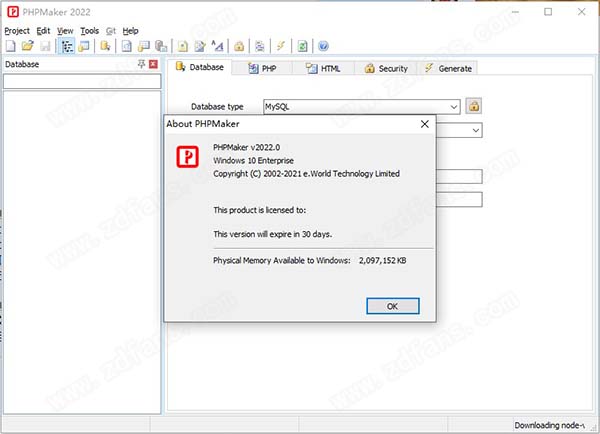This screenshot has width=600, height=434.
Task: Click the page-with-pencil toolbar icon
Action: click(x=200, y=46)
